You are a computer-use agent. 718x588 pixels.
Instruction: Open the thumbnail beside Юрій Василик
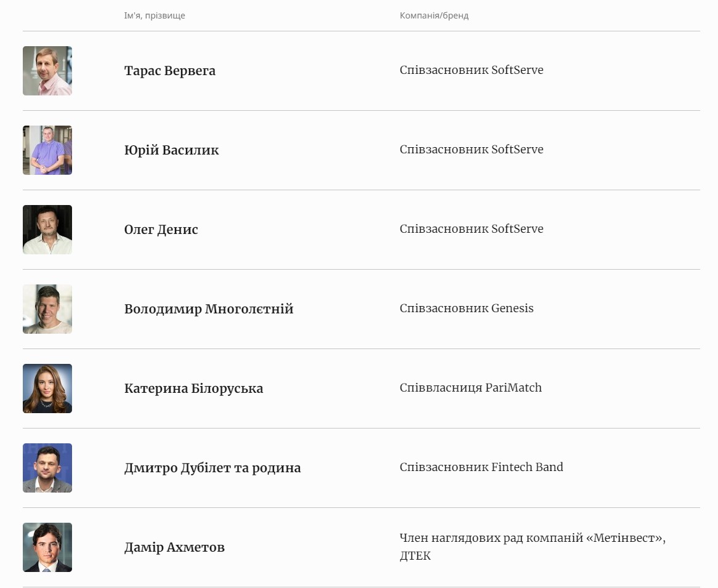point(47,150)
